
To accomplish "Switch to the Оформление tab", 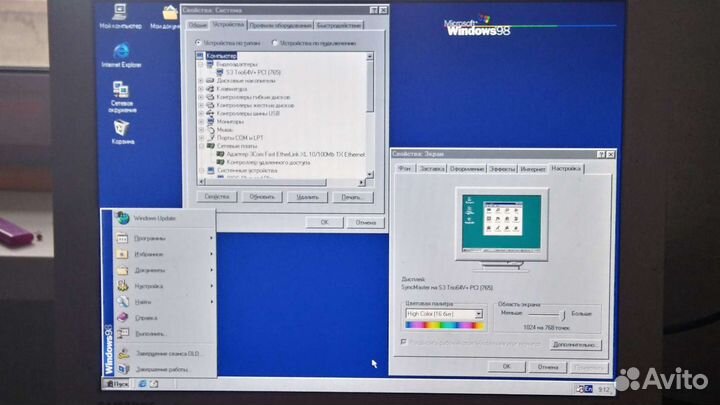I will click(467, 169).
